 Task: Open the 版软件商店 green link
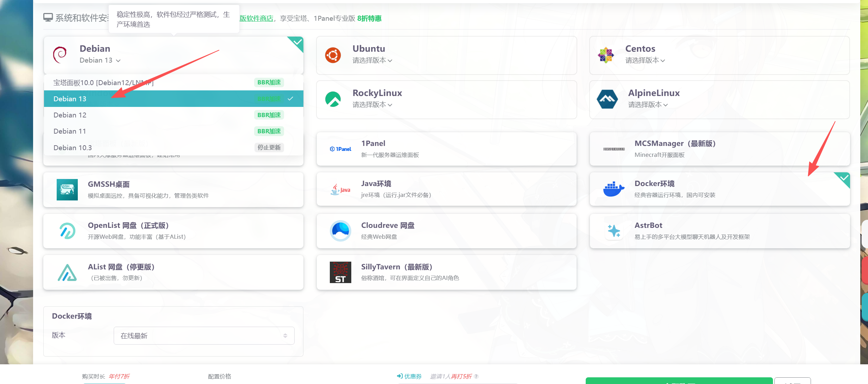(256, 18)
